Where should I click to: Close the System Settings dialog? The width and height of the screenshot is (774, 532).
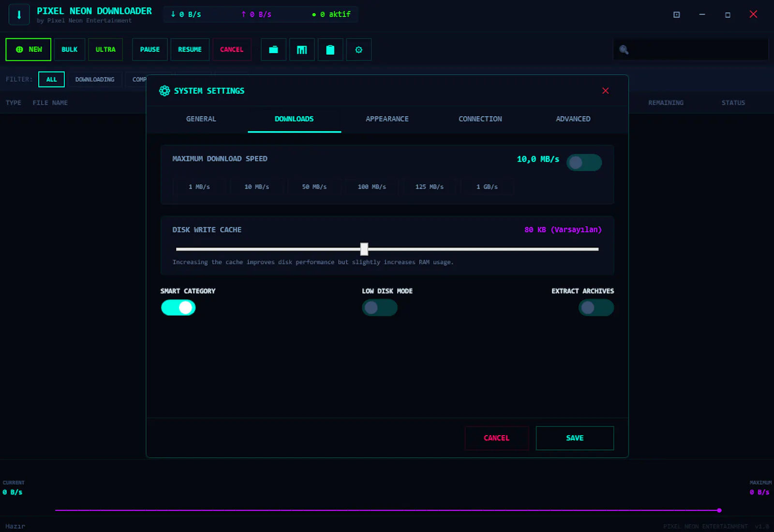pos(605,91)
